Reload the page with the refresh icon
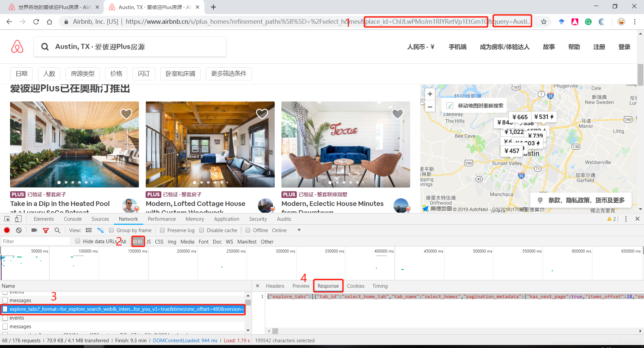This screenshot has height=348, width=644. pos(36,22)
